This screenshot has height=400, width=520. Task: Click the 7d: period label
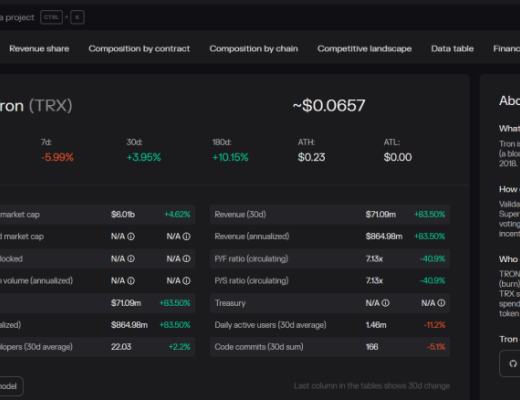click(x=46, y=142)
